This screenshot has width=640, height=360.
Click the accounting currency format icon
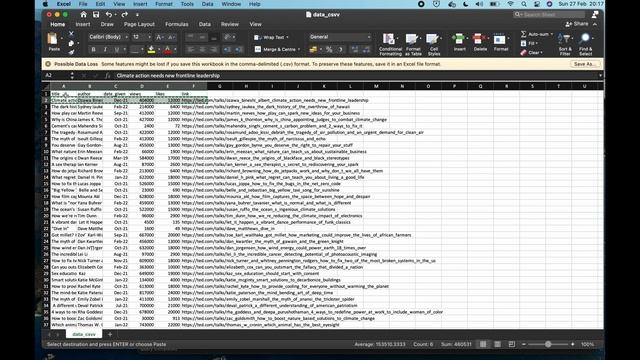(x=313, y=50)
